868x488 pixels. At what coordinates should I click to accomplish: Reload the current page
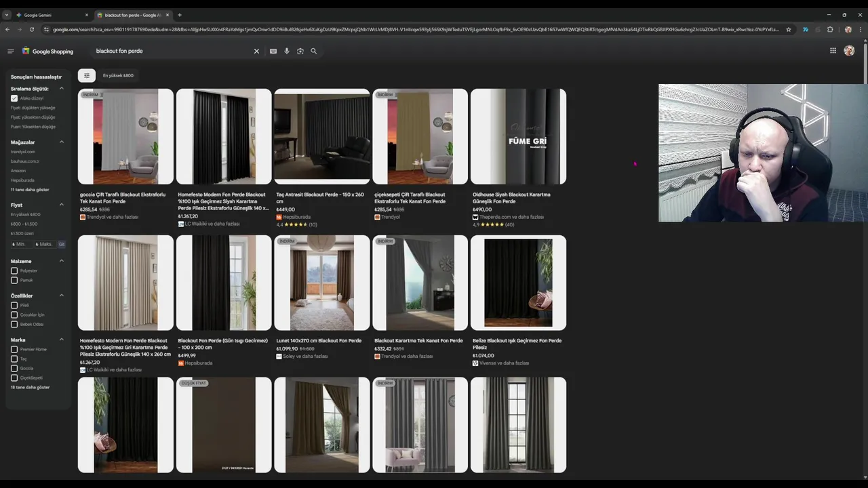[32, 29]
